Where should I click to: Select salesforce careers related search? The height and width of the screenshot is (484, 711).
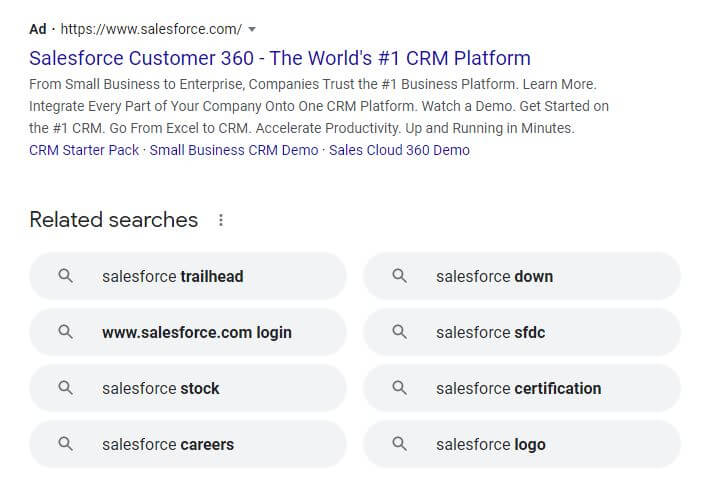[168, 444]
